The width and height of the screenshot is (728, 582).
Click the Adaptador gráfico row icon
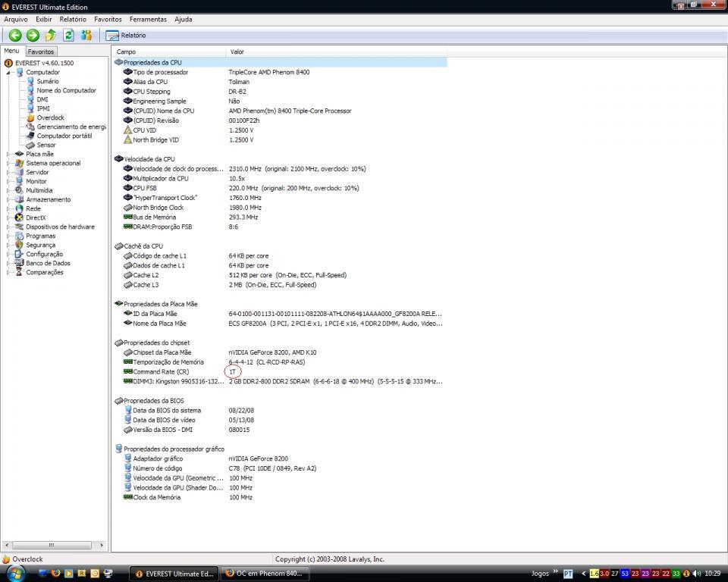[x=128, y=458]
